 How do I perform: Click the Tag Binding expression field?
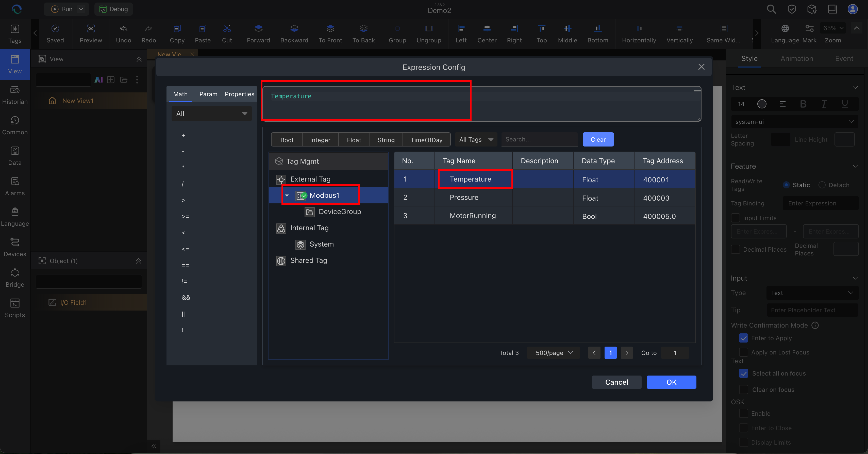coord(820,203)
